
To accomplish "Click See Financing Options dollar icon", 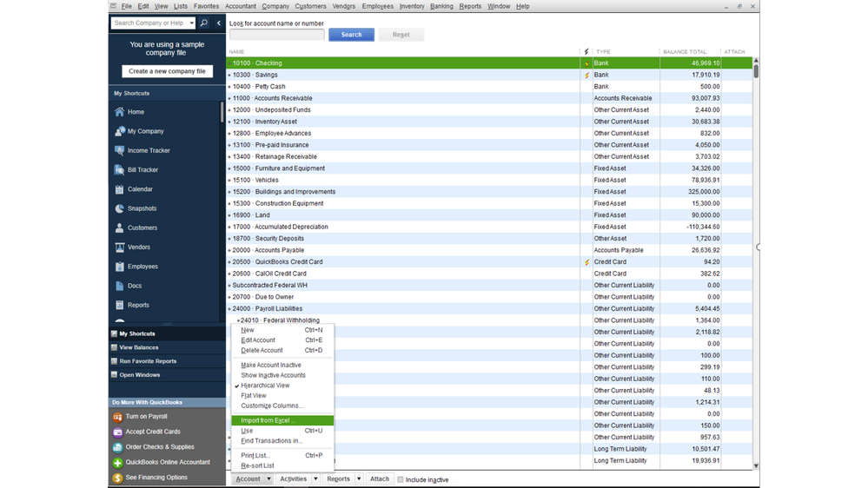I will pyautogui.click(x=117, y=478).
